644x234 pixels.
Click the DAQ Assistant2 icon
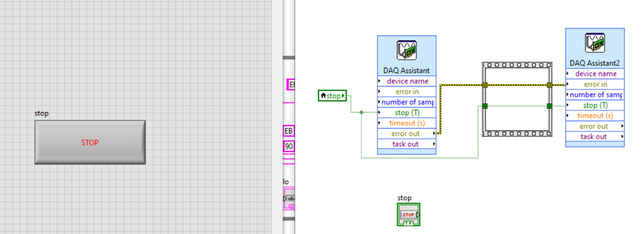[x=595, y=43]
